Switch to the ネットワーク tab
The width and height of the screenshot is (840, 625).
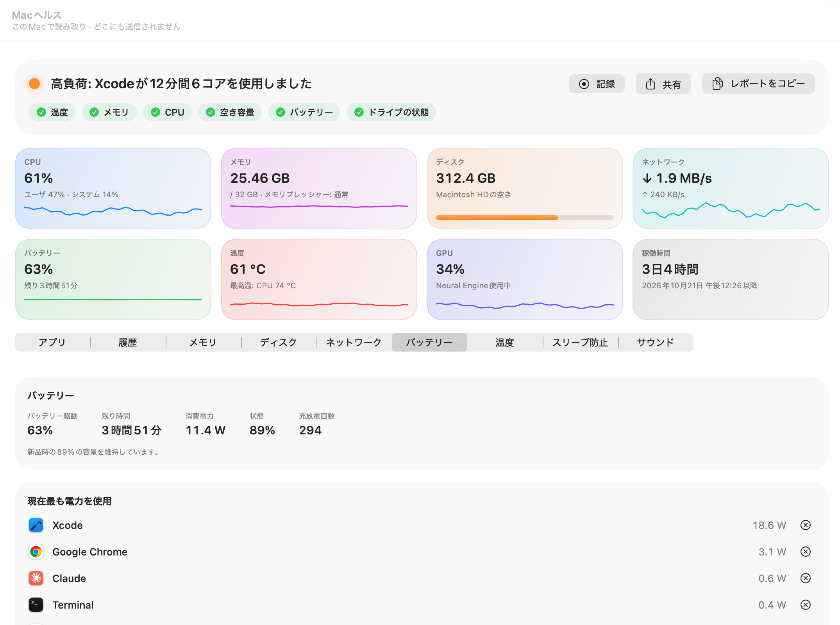click(354, 342)
